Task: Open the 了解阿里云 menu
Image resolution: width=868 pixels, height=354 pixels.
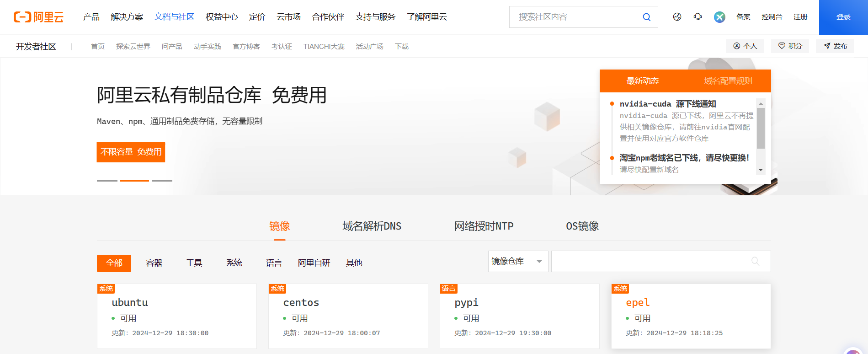Action: tap(427, 17)
